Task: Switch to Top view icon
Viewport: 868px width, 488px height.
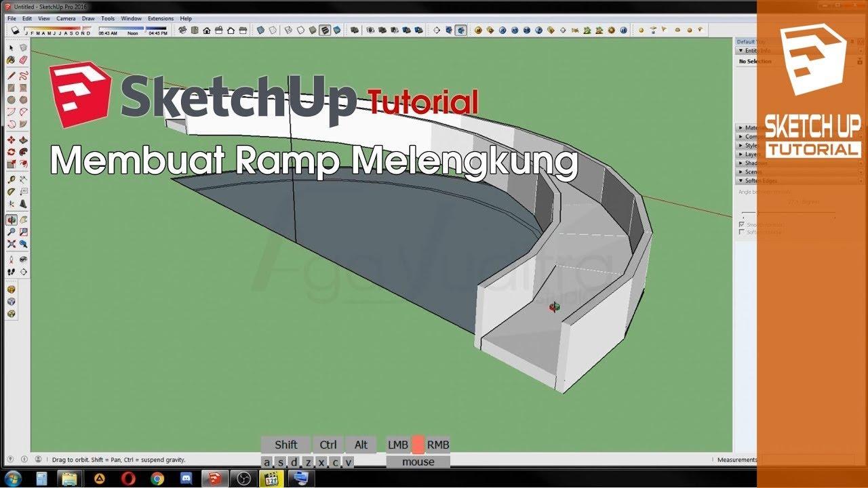Action: (195, 30)
